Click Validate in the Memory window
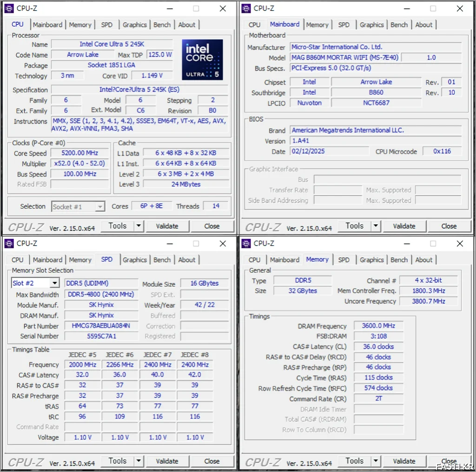Viewport: 476px width, 472px height. (404, 461)
